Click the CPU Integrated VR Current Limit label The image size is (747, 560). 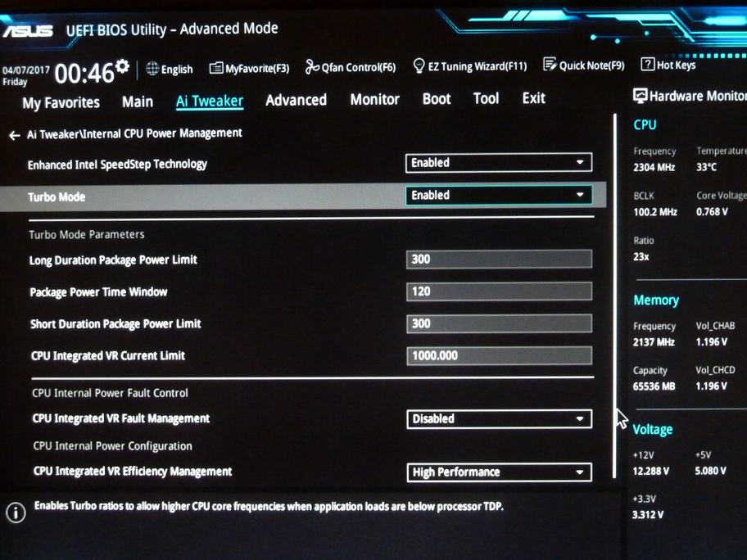point(108,355)
